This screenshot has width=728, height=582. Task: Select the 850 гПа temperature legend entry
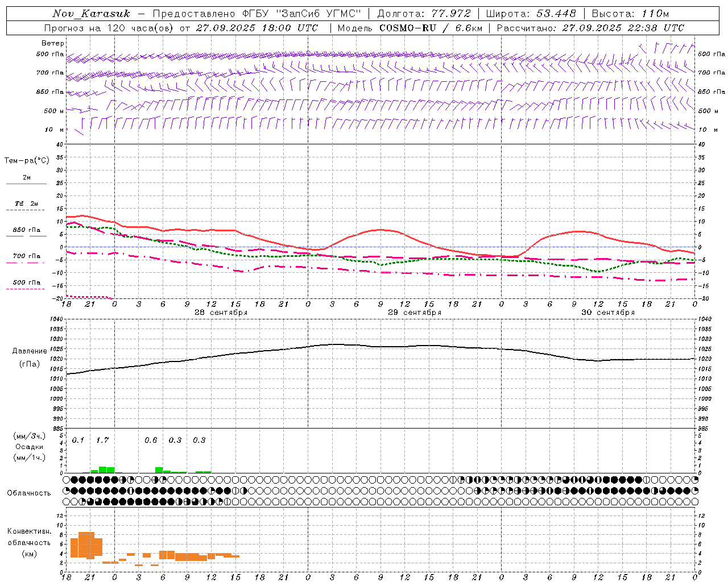point(27,230)
